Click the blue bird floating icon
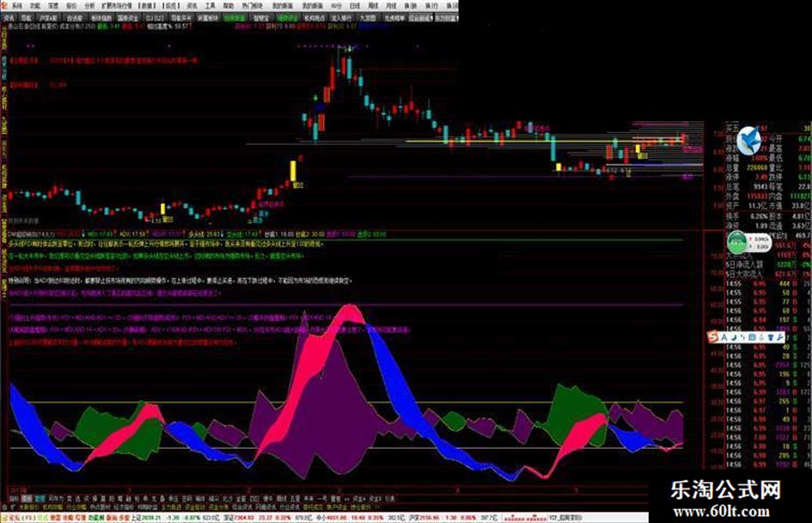 click(748, 140)
